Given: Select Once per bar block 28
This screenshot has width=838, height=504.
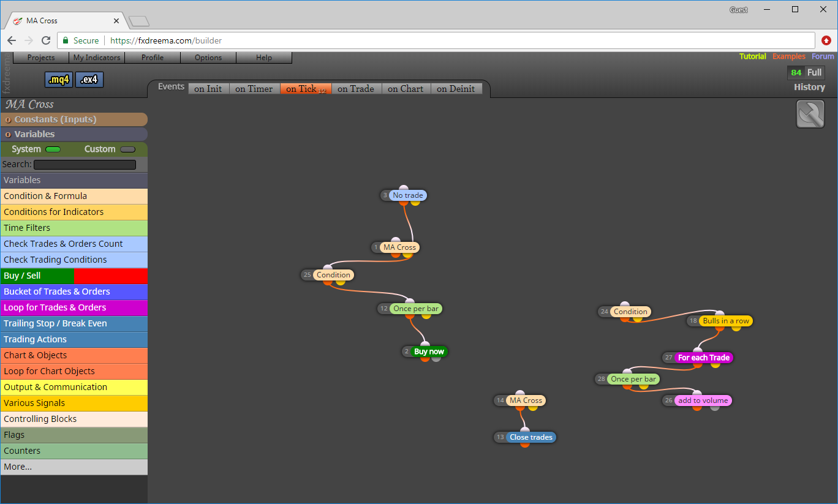Looking at the screenshot, I should [633, 379].
